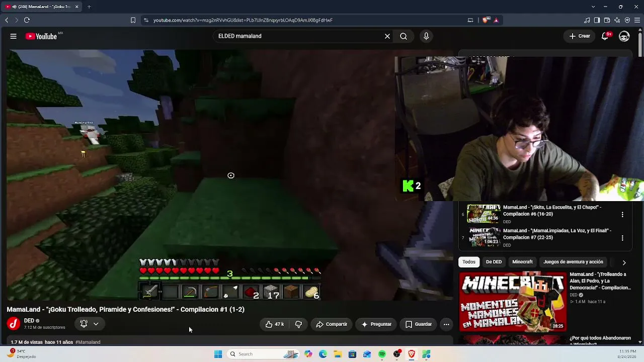The height and width of the screenshot is (362, 644).
Task: Select Juegos de aventura y acción chip
Action: pos(573,262)
